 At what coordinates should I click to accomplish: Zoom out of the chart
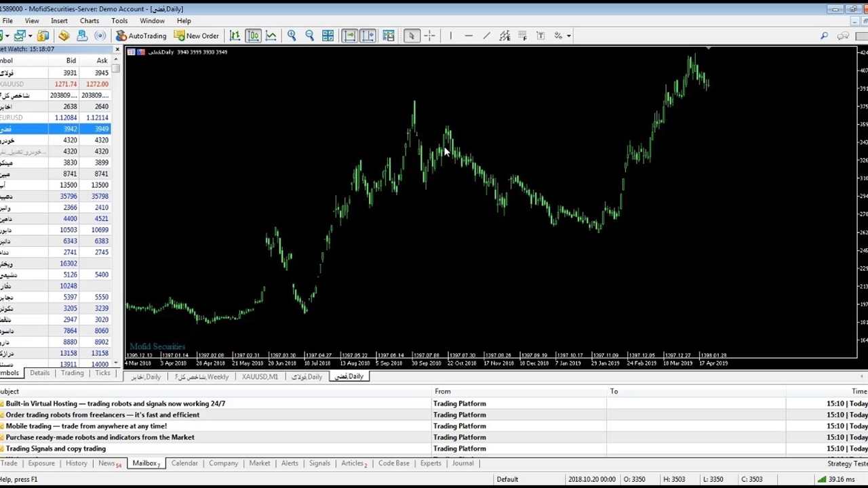coord(309,36)
